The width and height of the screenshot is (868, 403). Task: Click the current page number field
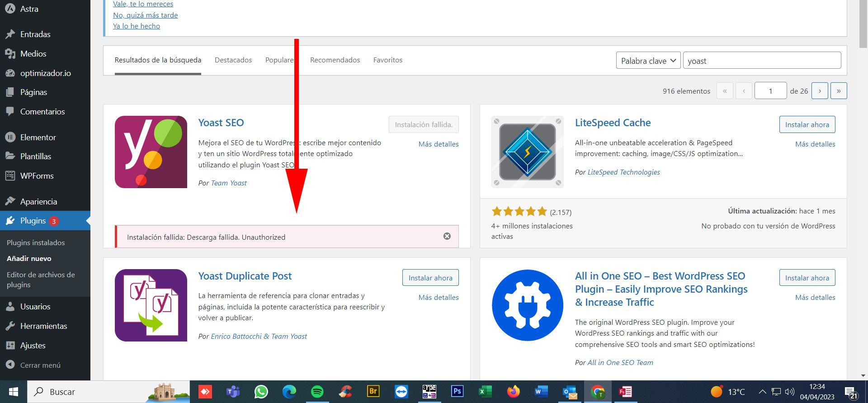(x=771, y=91)
